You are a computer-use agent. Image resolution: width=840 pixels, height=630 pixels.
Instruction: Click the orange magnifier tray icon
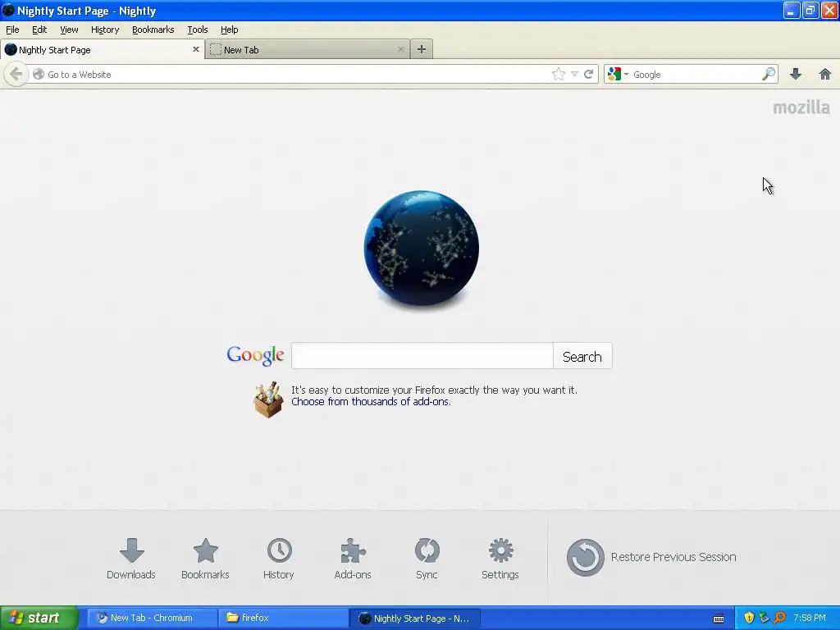779,619
